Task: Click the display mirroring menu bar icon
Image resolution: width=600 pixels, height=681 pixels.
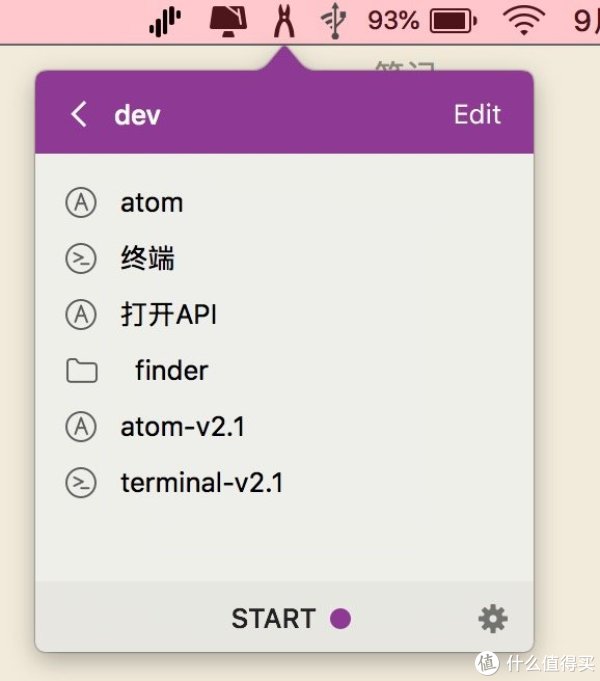Action: (229, 21)
